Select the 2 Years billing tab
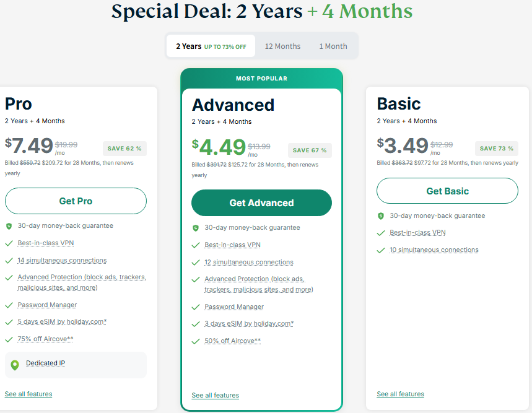Image resolution: width=532 pixels, height=413 pixels. 211,46
